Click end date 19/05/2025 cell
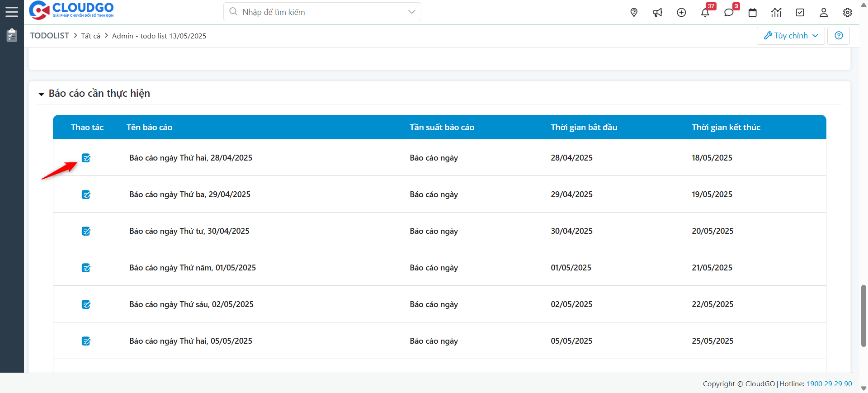The width and height of the screenshot is (868, 393). 712,194
